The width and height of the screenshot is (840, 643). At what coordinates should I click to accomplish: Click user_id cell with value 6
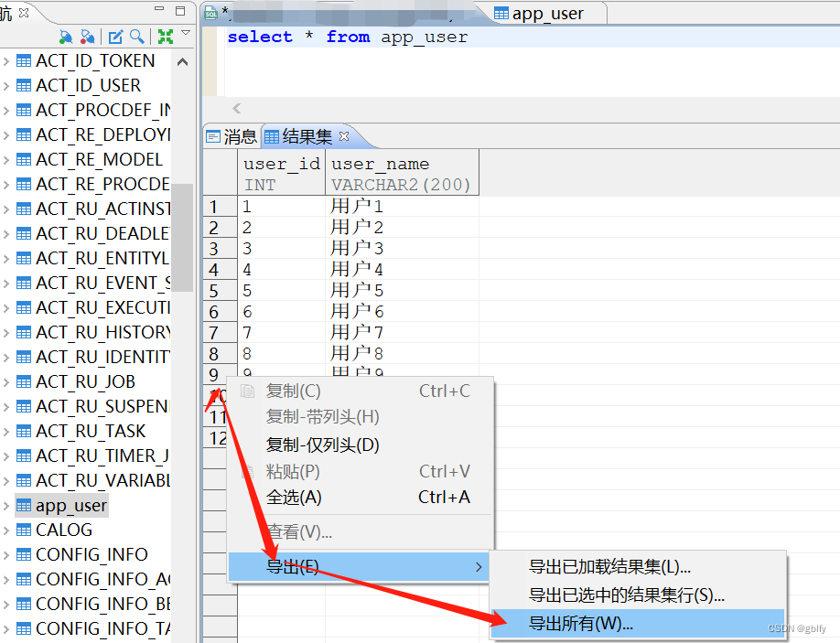(x=282, y=312)
